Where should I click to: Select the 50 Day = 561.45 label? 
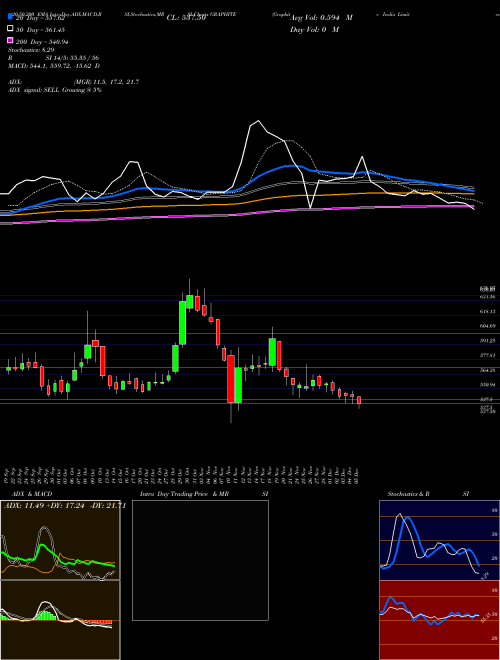pyautogui.click(x=40, y=29)
